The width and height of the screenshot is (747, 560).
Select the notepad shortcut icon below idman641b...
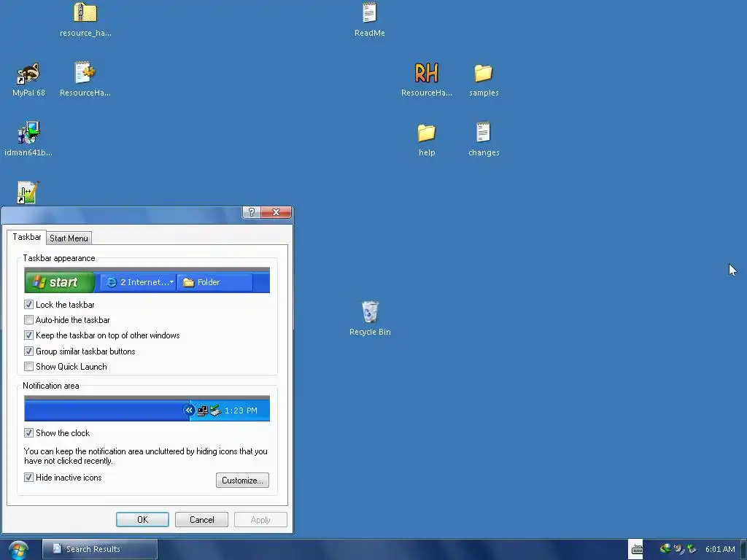28,192
